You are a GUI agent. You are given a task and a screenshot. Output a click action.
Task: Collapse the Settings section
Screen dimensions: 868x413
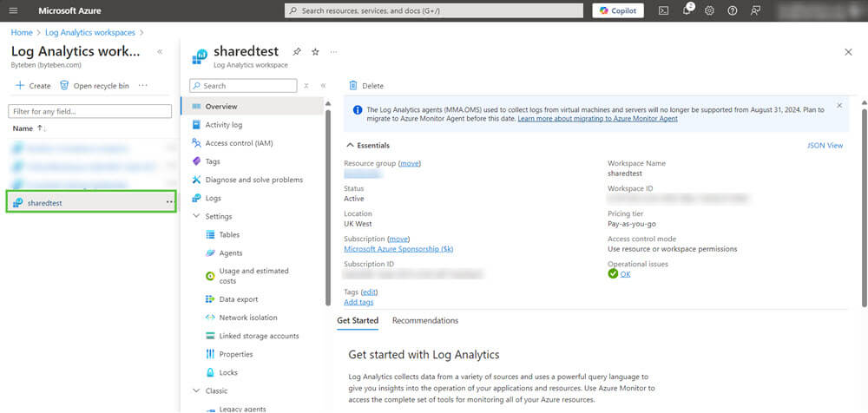pyautogui.click(x=196, y=216)
